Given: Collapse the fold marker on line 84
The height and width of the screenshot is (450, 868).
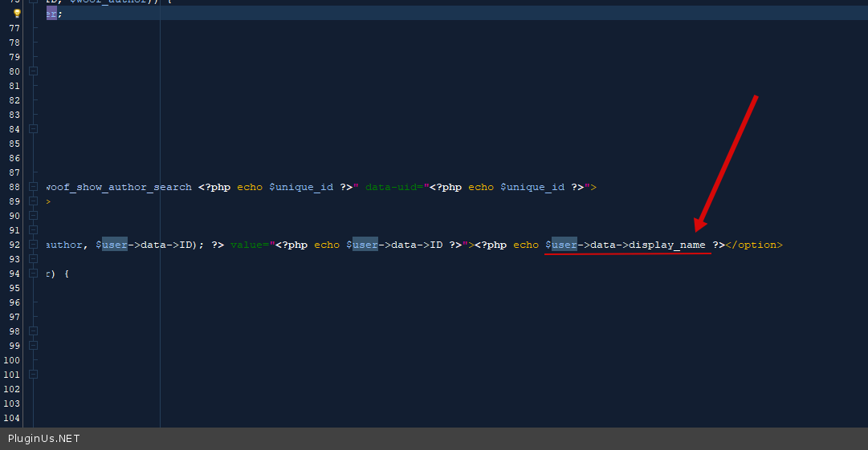Looking at the screenshot, I should (x=33, y=129).
